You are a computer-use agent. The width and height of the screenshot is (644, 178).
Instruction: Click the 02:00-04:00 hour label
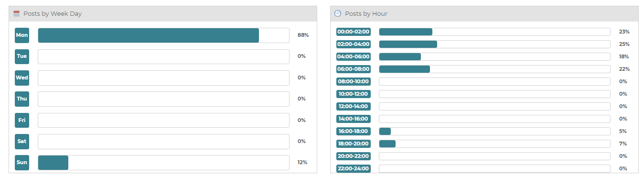click(354, 44)
